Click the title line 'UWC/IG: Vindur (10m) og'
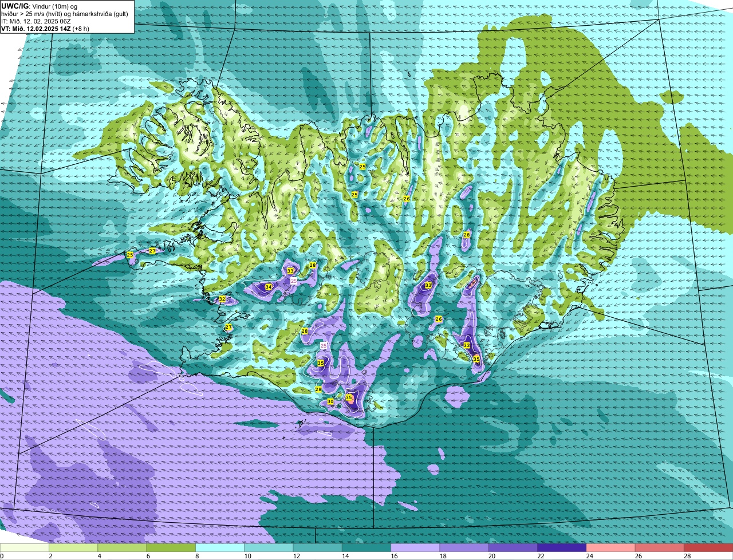 tap(40, 6)
